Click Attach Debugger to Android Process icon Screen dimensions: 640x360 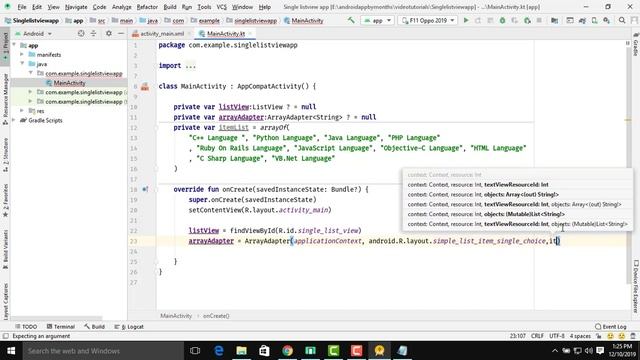[x=528, y=20]
